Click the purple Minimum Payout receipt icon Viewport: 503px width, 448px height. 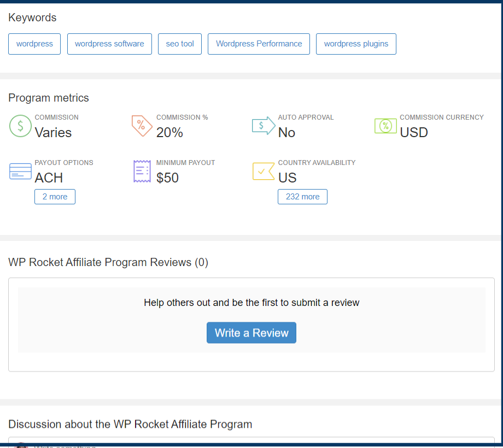pyautogui.click(x=142, y=171)
